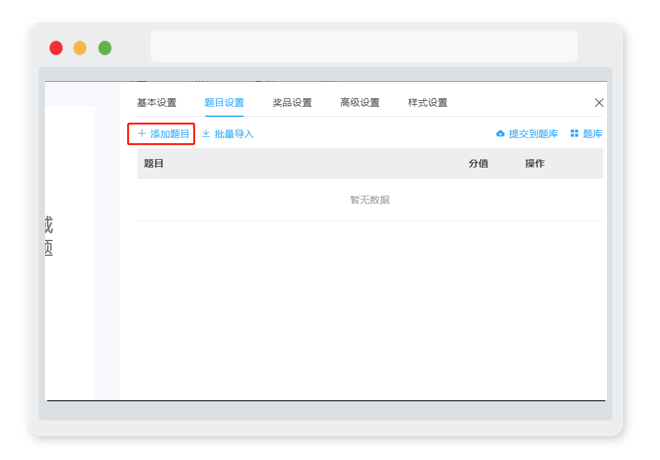
Task: Click the red window close dot
Action: tap(56, 48)
